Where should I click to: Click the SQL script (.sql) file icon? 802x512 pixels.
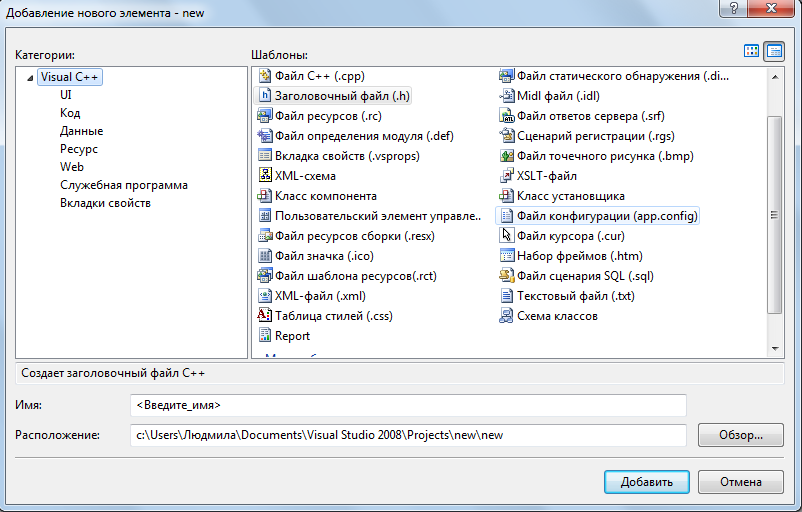click(506, 276)
